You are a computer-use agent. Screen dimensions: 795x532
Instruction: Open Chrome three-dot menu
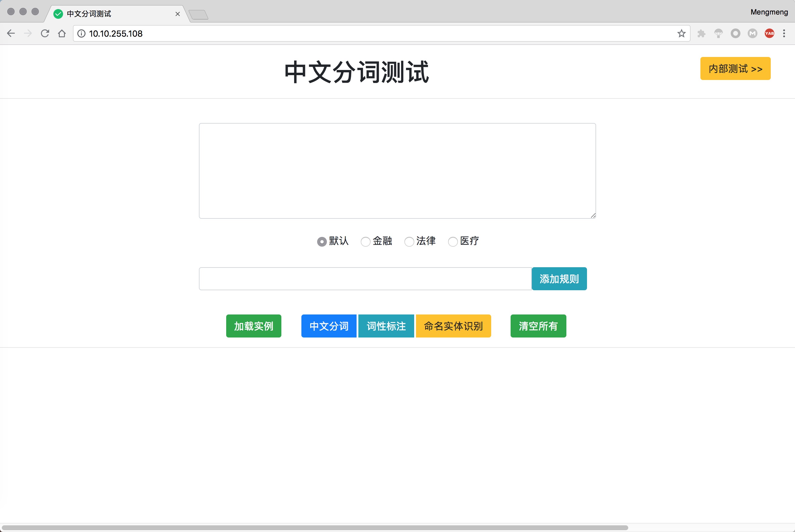click(784, 33)
